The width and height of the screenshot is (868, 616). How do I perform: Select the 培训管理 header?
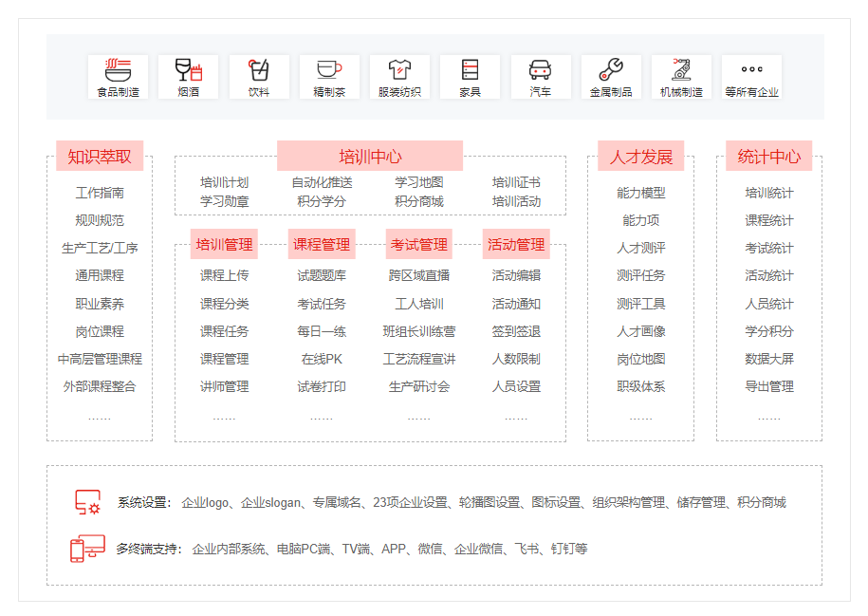[x=224, y=244]
